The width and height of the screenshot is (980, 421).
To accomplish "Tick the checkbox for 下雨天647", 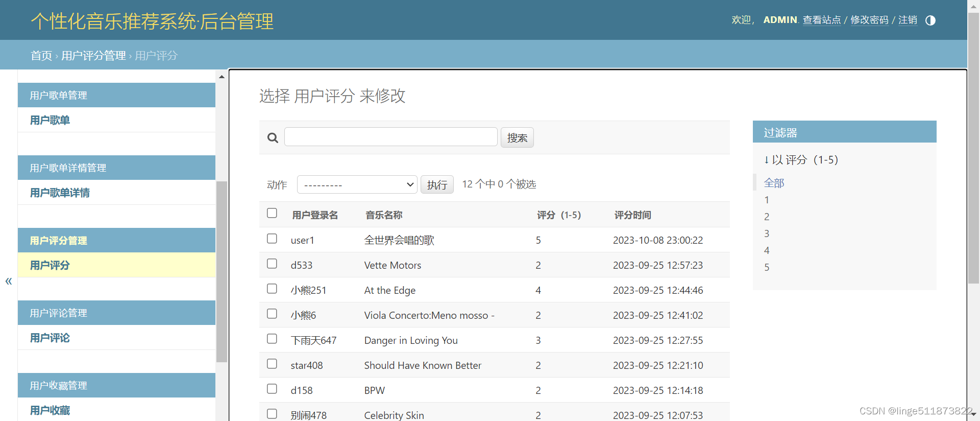I will click(272, 339).
